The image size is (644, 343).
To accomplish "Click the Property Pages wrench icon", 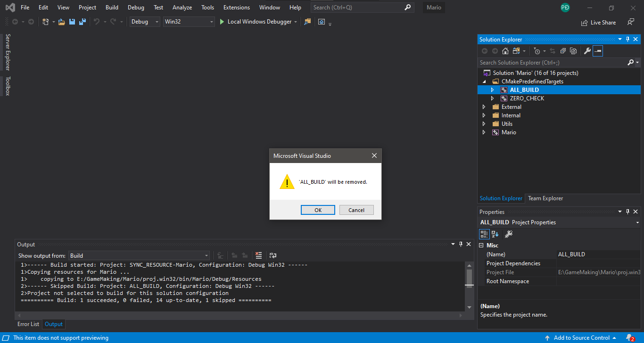I will pos(509,234).
